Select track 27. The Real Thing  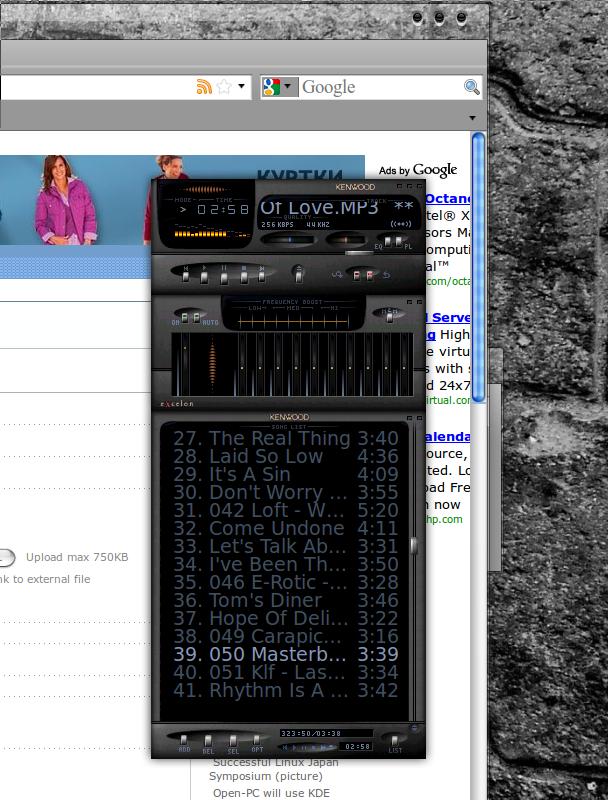point(286,439)
